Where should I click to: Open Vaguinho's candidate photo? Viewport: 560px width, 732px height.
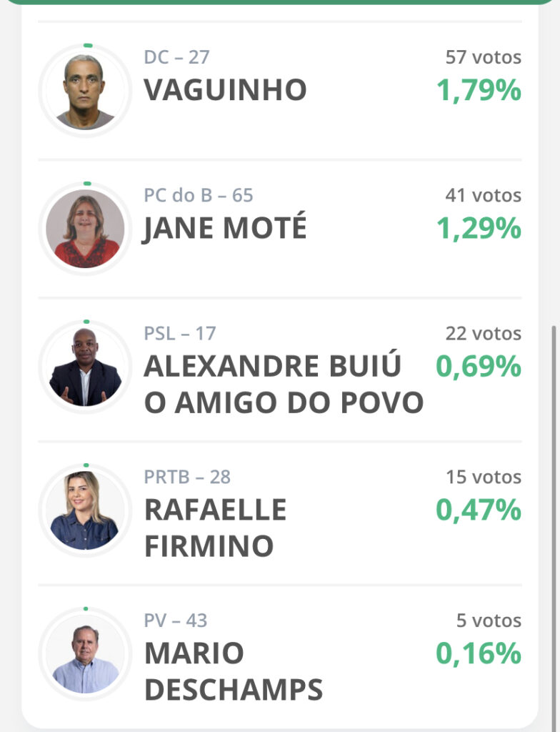pyautogui.click(x=86, y=91)
